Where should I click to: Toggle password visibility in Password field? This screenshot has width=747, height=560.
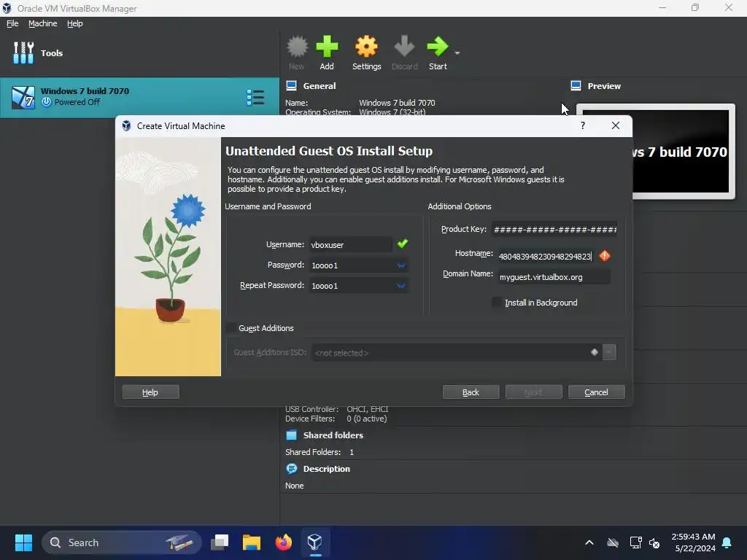click(x=401, y=265)
